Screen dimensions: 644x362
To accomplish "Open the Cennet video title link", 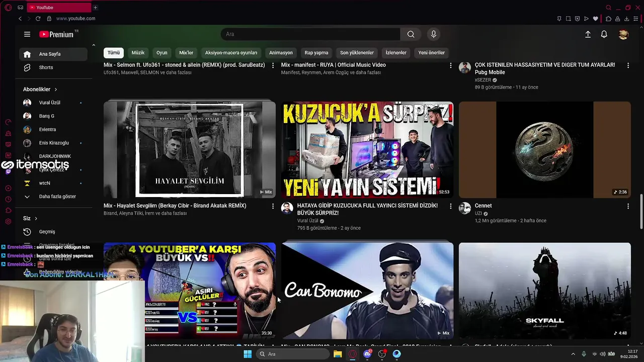I will coord(483,206).
